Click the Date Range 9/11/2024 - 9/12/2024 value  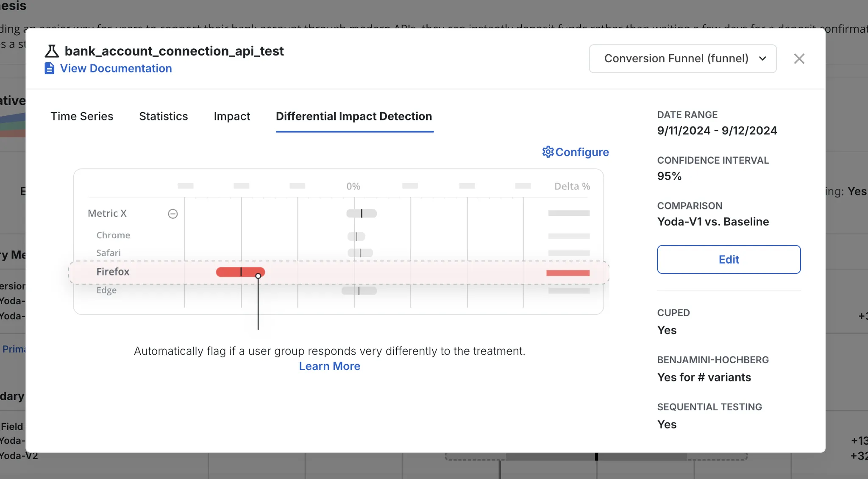click(717, 130)
